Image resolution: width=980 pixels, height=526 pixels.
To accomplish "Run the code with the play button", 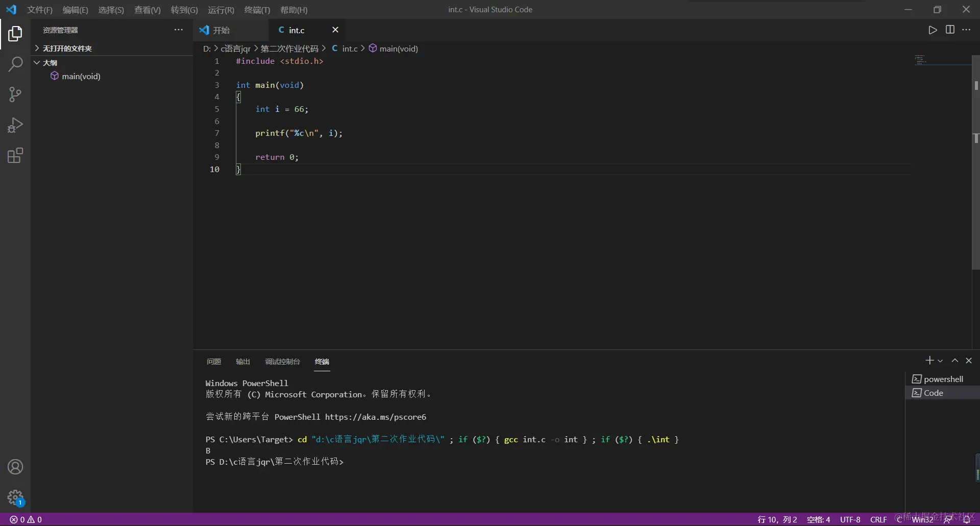I will (x=933, y=30).
